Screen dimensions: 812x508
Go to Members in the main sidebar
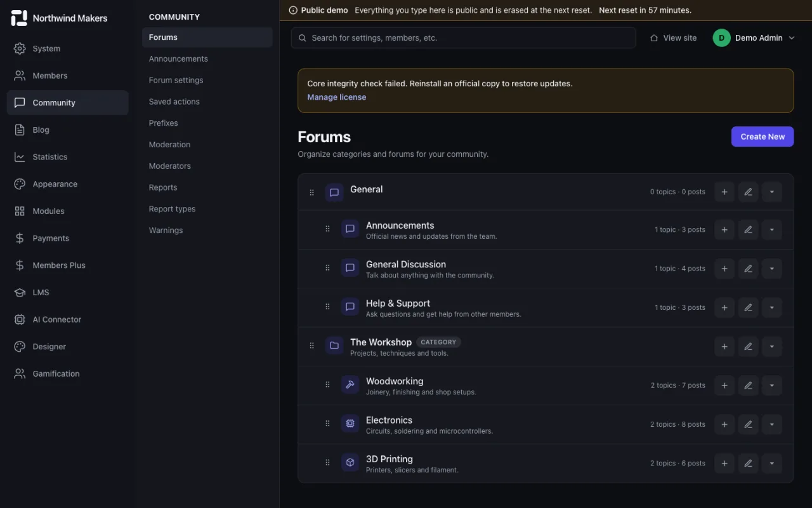tap(67, 76)
